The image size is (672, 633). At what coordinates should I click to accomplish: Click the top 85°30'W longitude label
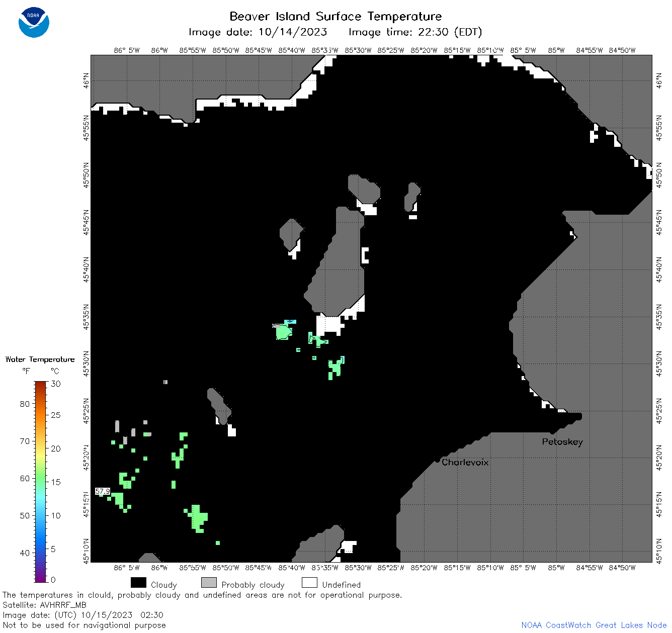pos(358,50)
